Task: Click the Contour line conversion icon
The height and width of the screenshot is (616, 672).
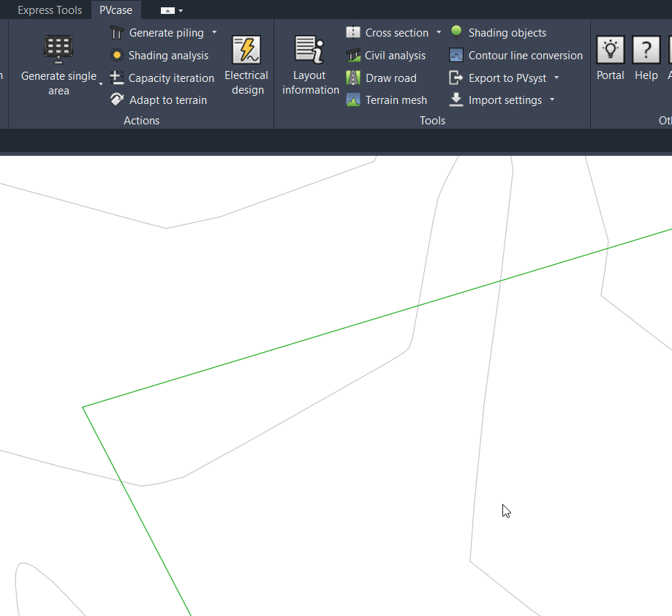Action: point(456,56)
